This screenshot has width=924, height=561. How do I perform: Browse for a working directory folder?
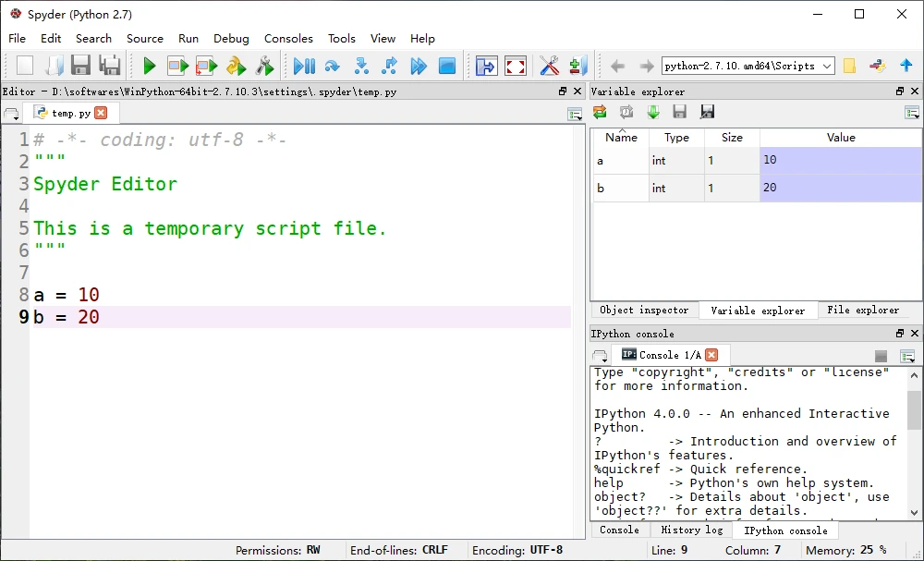point(849,66)
